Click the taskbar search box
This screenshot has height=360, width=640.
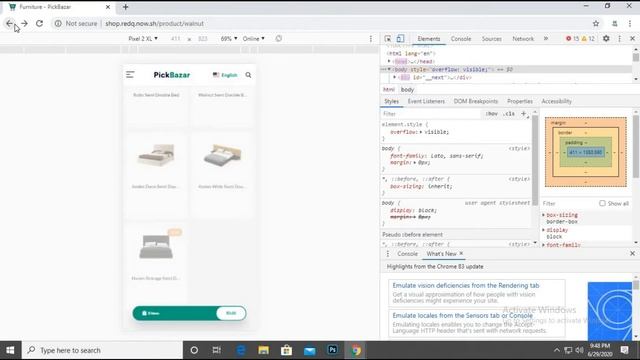(102, 350)
